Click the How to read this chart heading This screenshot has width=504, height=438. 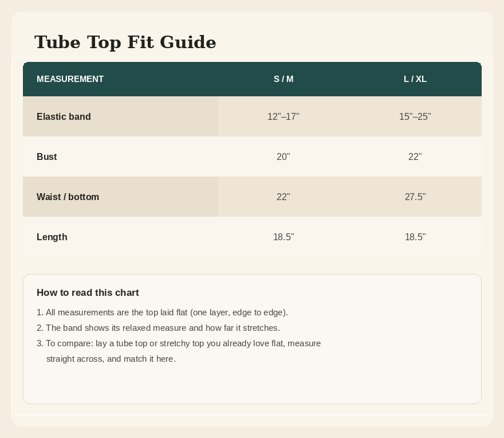[88, 292]
